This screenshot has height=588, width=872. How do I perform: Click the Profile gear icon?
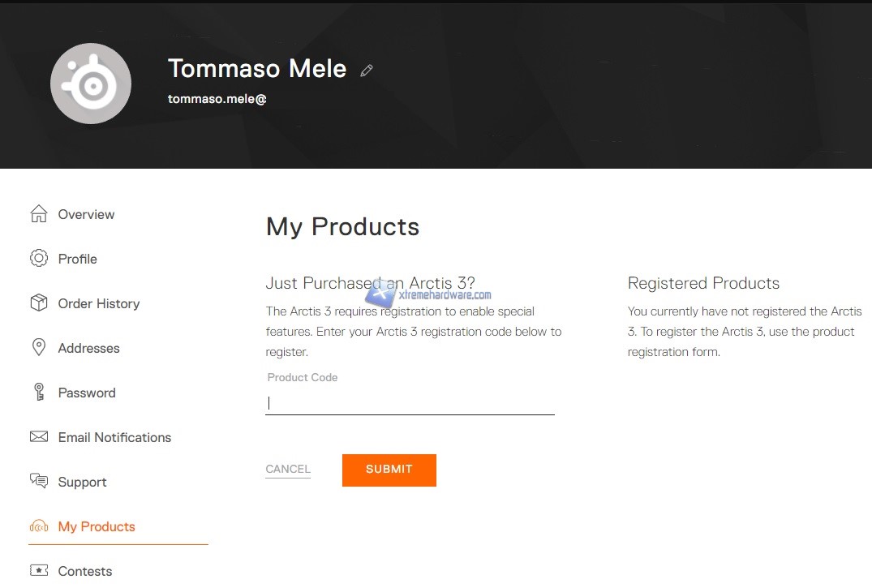click(x=39, y=259)
